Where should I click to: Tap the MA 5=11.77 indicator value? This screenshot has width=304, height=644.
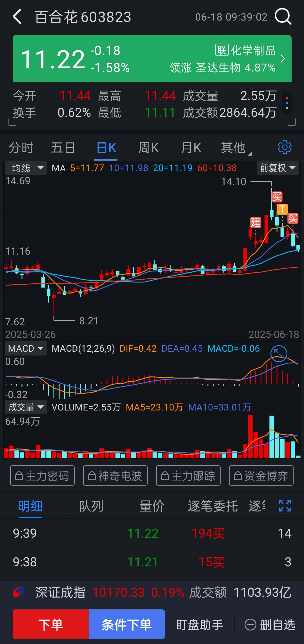[87, 168]
